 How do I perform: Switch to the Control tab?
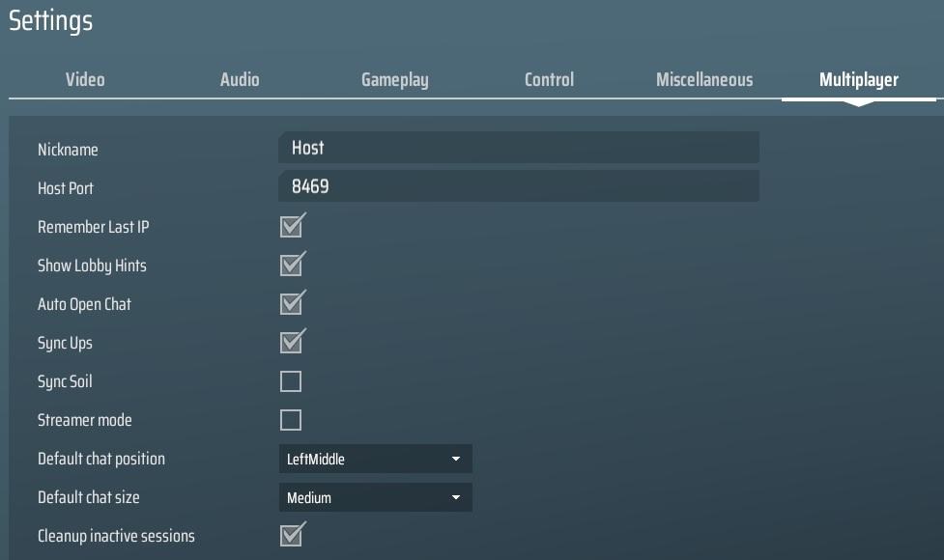click(x=549, y=79)
